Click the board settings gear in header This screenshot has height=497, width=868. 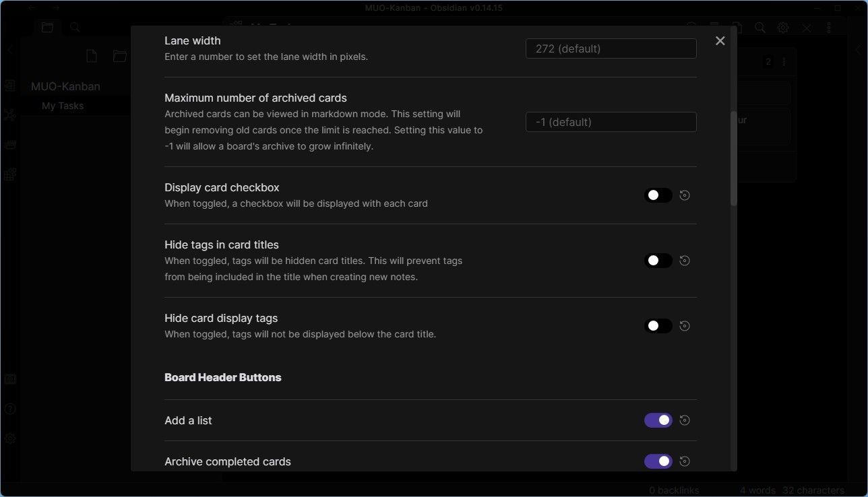[783, 28]
